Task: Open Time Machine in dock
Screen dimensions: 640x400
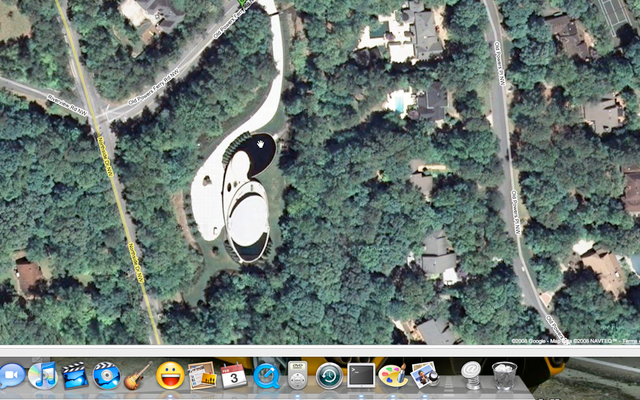Action: click(x=328, y=376)
